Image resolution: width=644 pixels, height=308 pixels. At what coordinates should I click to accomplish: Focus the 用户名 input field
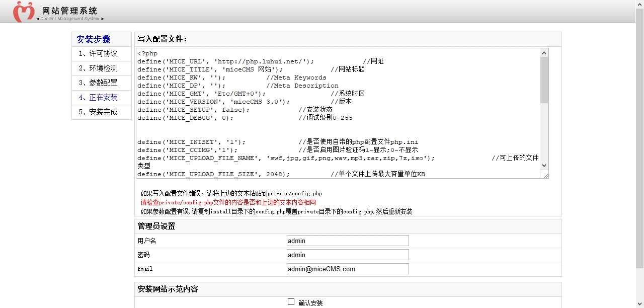pyautogui.click(x=348, y=241)
